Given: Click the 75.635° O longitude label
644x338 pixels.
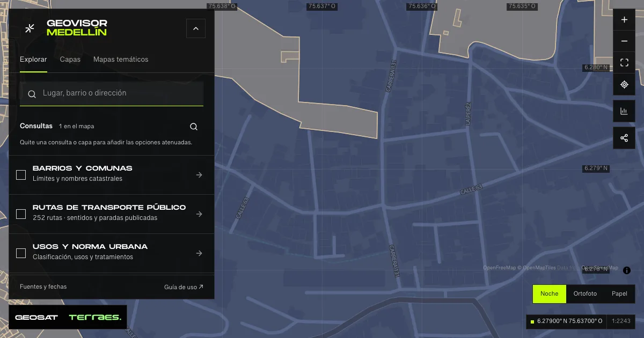Looking at the screenshot, I should point(522,6).
